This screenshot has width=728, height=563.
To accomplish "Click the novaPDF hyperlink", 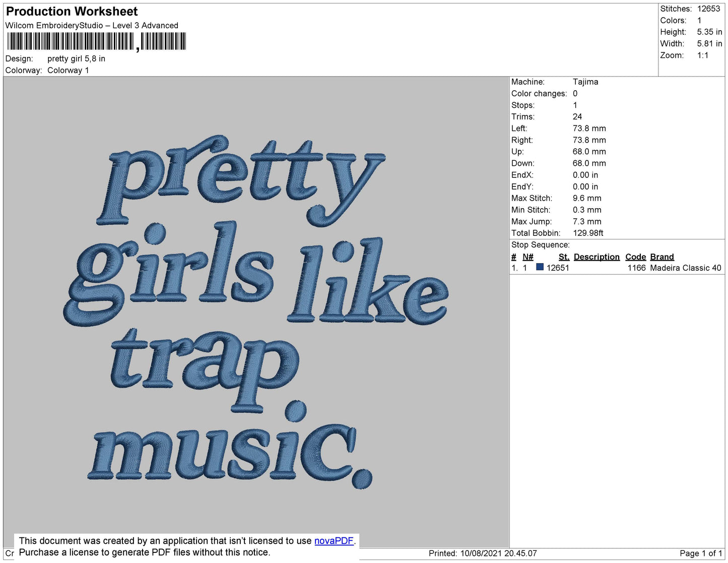I will [334, 541].
